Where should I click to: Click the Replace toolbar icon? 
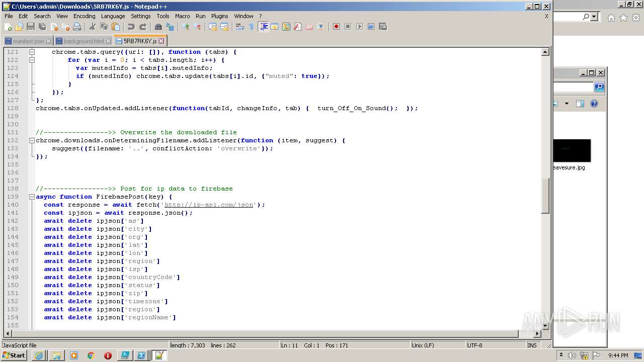click(x=170, y=27)
